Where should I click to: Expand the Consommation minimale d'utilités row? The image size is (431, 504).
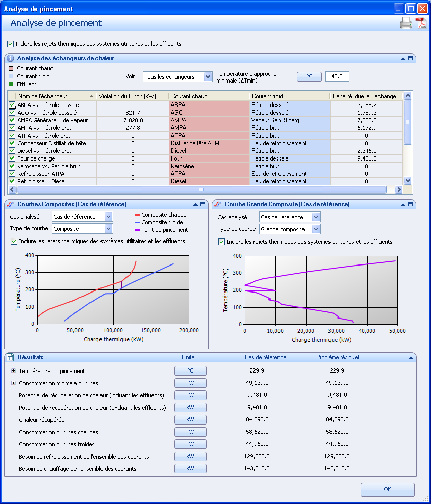13,383
